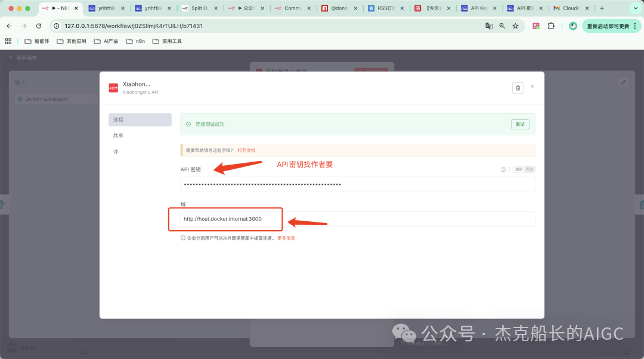Switch to the 公众 browser tab
This screenshot has width=644, height=359.
pos(246,8)
